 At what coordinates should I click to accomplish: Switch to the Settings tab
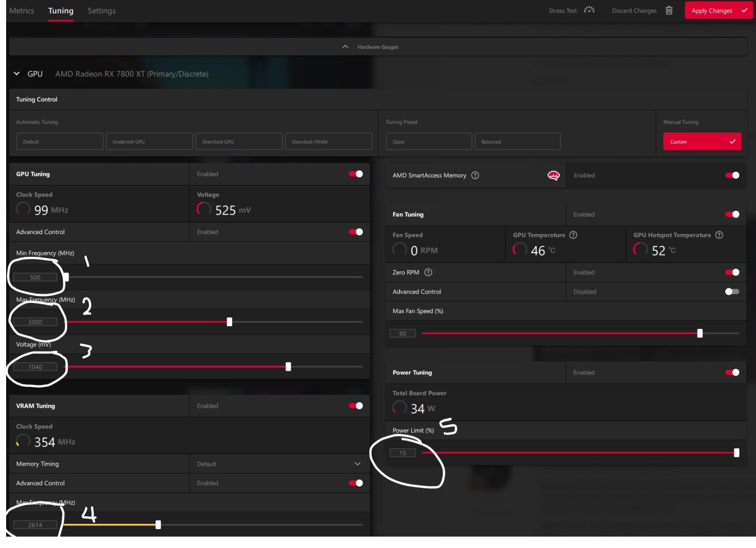102,10
